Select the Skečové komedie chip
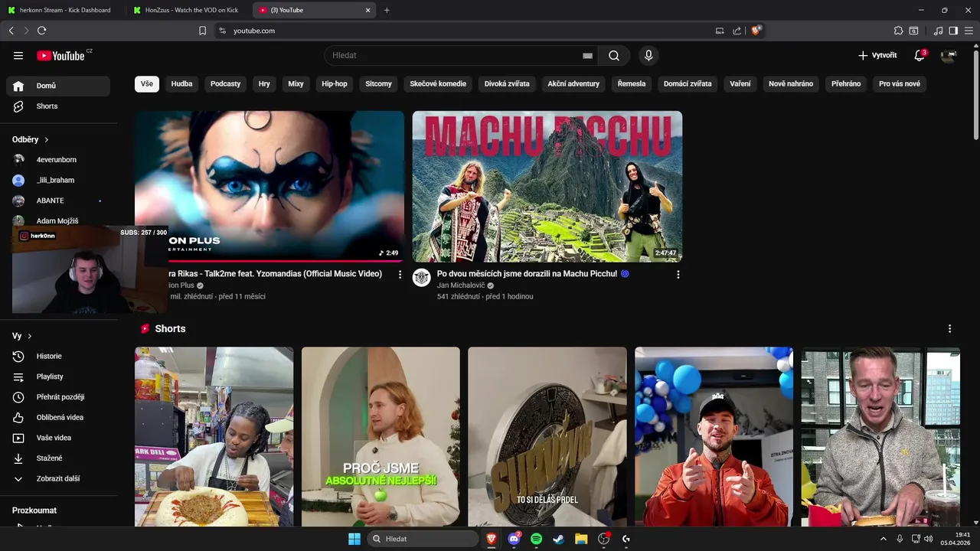The height and width of the screenshot is (551, 980). coord(438,83)
